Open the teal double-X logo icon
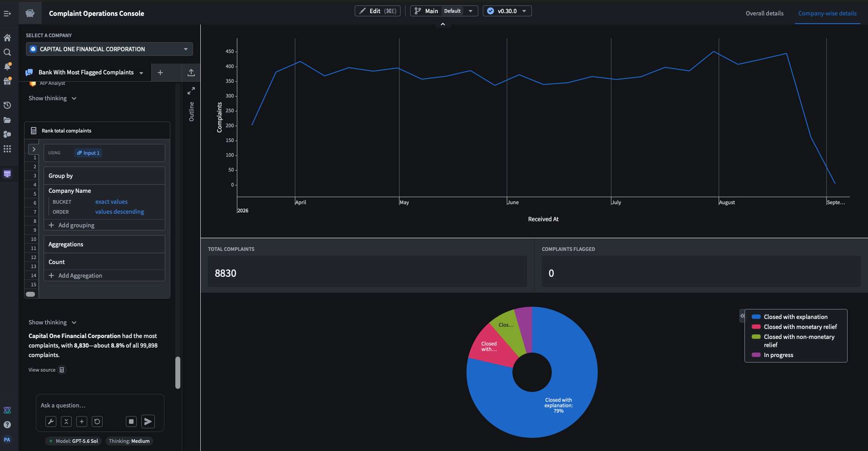Image resolution: width=868 pixels, height=451 pixels. tap(7, 410)
